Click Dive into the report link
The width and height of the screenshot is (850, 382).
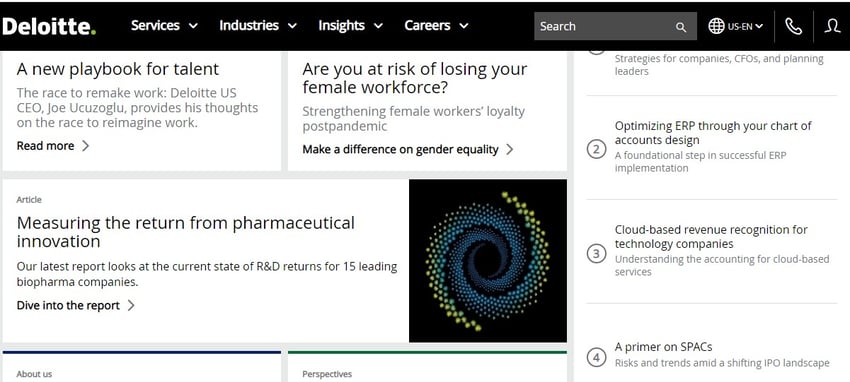pos(75,306)
